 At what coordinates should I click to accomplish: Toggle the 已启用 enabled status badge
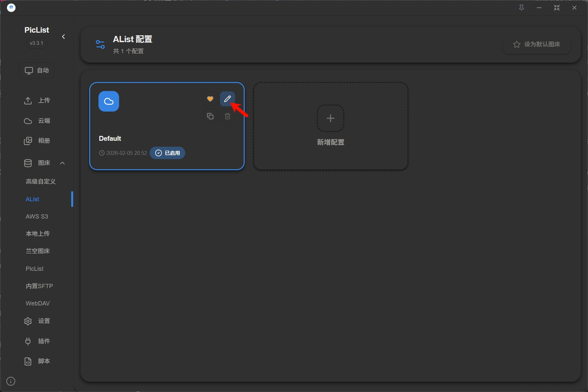point(167,153)
